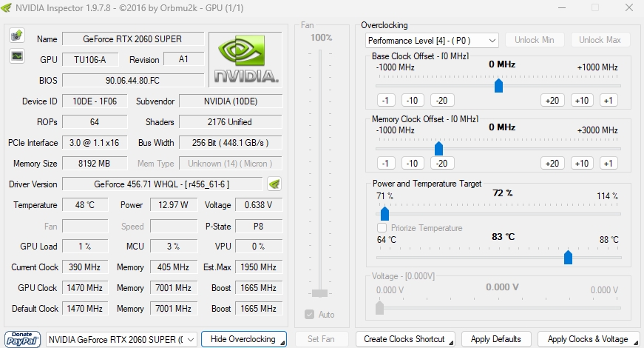The height and width of the screenshot is (348, 644).
Task: Click the Base Clock Offset slider handle
Action: coord(498,86)
